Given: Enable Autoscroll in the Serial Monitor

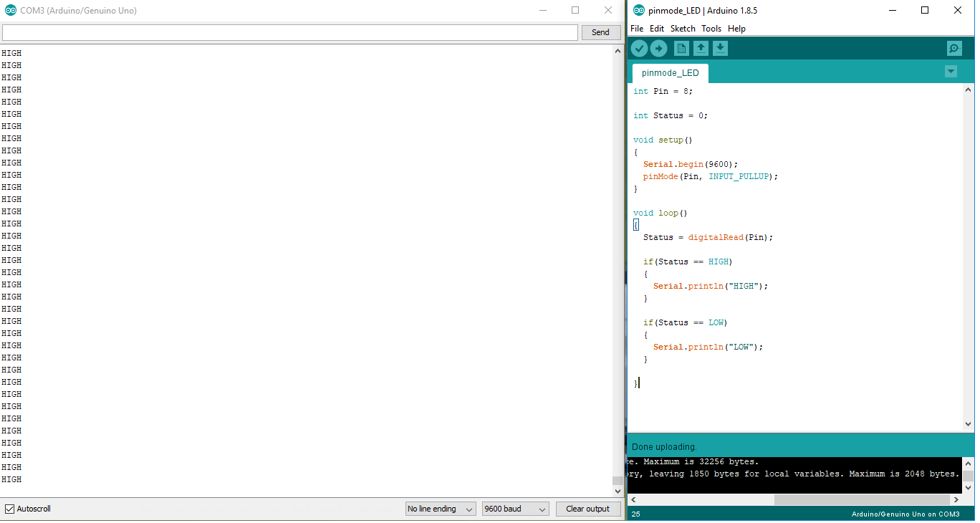Looking at the screenshot, I should (x=9, y=509).
